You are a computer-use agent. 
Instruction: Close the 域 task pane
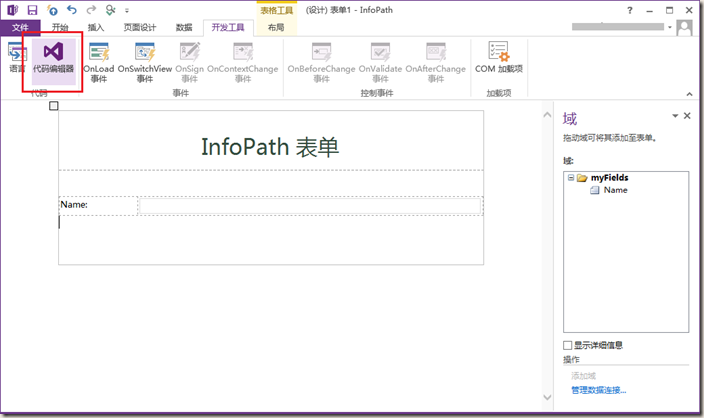pyautogui.click(x=687, y=116)
